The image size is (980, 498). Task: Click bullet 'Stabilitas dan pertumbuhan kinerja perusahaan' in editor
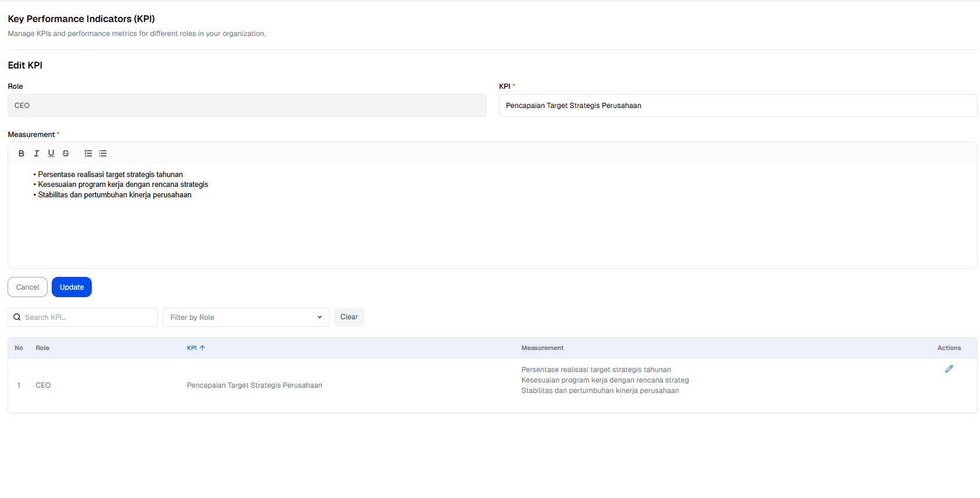pyautogui.click(x=114, y=195)
